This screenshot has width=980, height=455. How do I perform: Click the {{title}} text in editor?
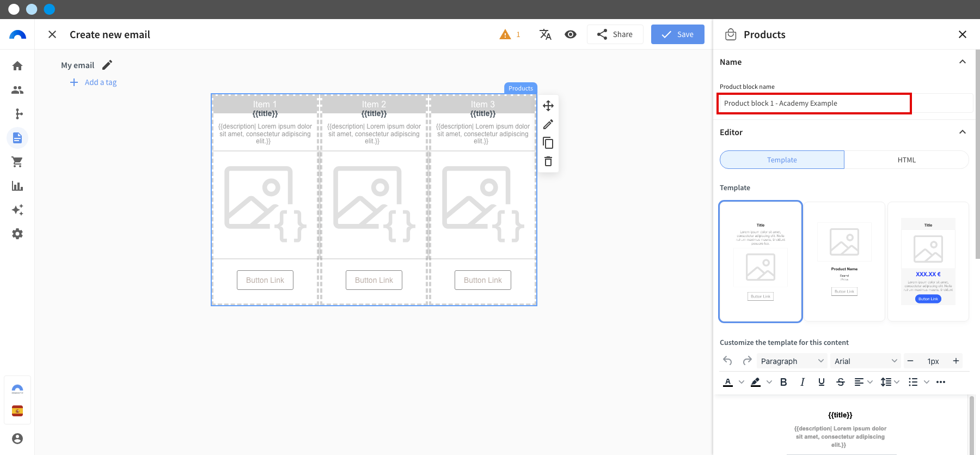click(840, 415)
